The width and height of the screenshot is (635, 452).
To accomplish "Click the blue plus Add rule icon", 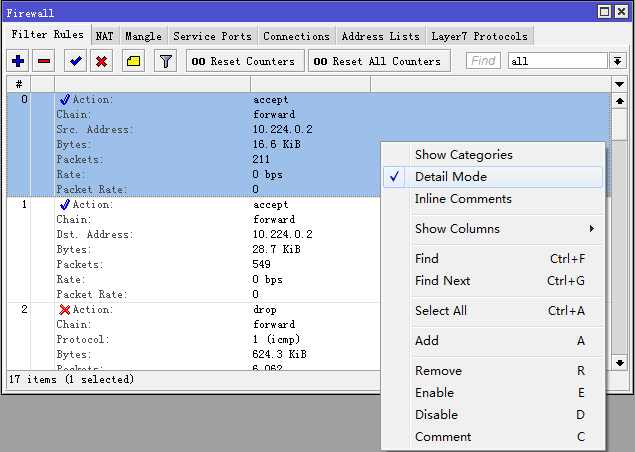I will (x=18, y=61).
